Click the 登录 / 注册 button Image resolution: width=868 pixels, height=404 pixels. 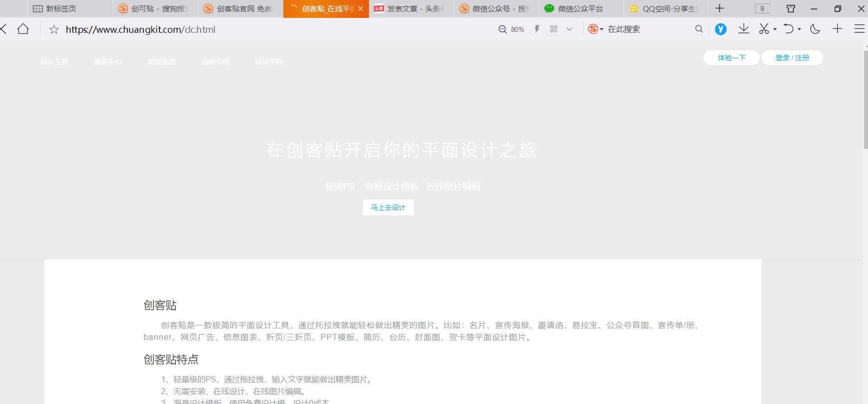pos(792,58)
